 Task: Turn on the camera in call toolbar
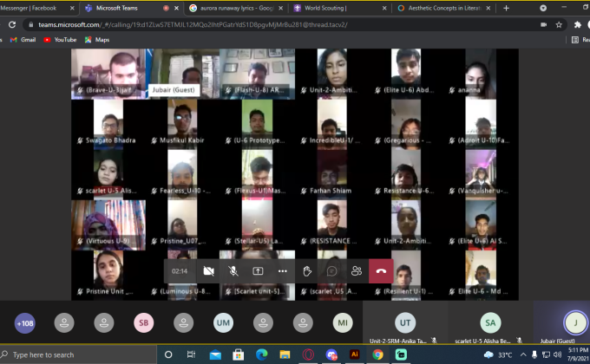coord(208,270)
